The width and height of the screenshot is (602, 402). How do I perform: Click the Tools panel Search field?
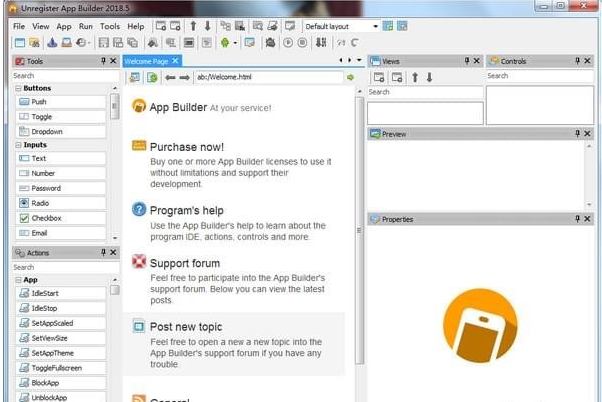click(x=65, y=76)
